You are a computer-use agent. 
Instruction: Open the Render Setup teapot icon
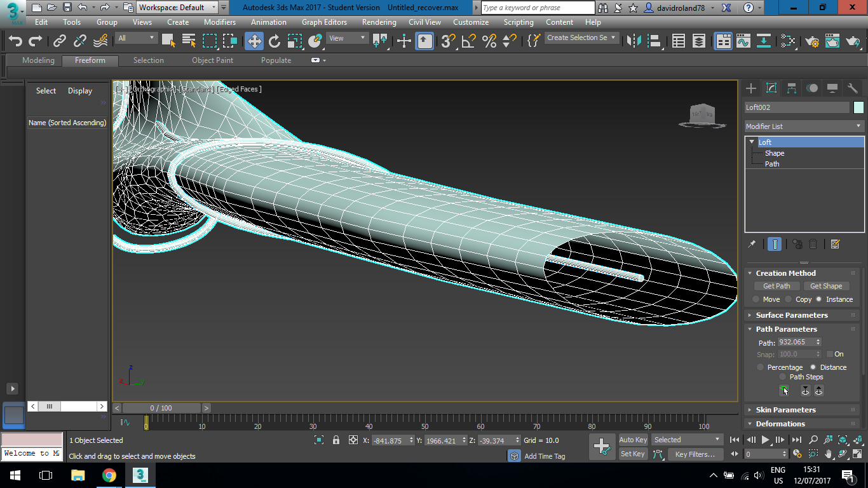click(812, 41)
